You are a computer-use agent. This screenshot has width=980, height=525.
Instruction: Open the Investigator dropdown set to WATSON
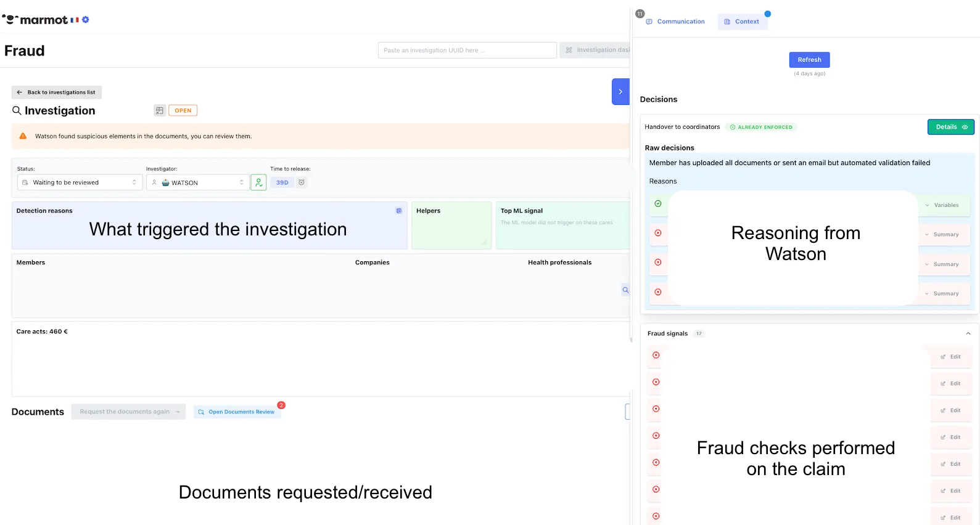(x=198, y=182)
